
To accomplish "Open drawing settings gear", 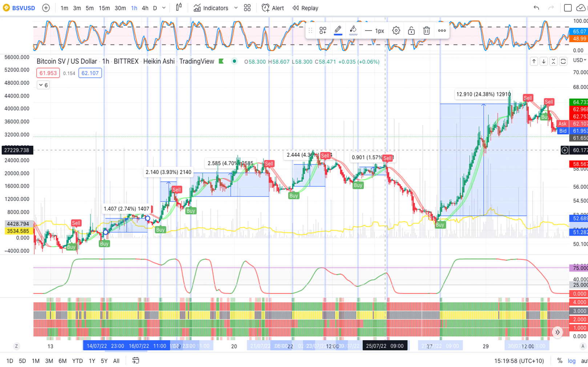I will tap(396, 31).
